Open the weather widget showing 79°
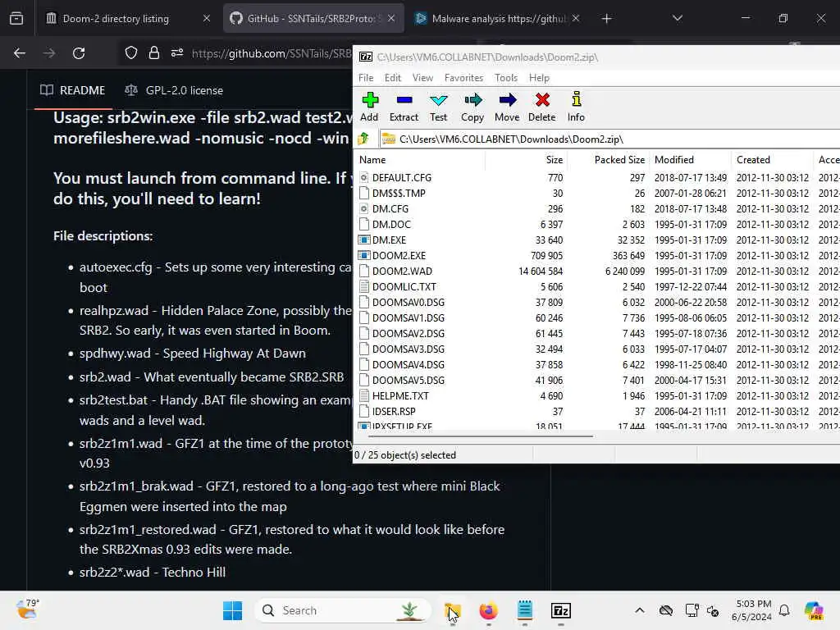Viewport: 840px width, 630px height. point(28,609)
